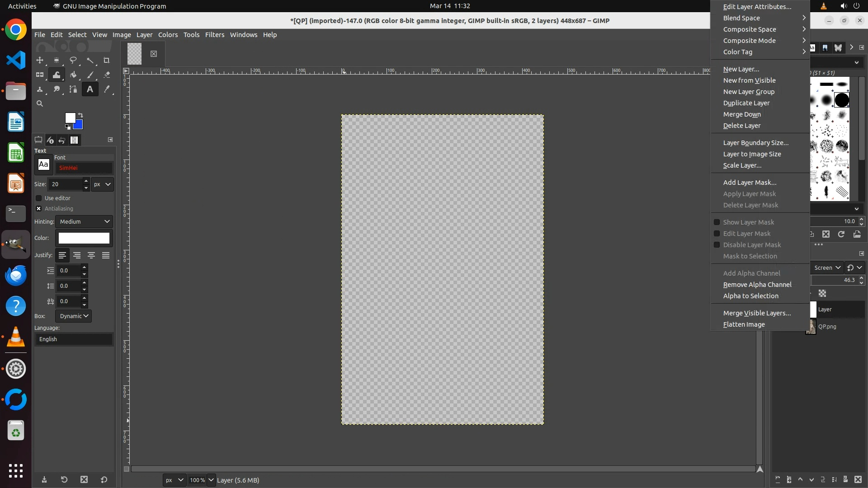Click Duplicate Layer in the context menu
This screenshot has height=488, width=868.
click(x=746, y=103)
